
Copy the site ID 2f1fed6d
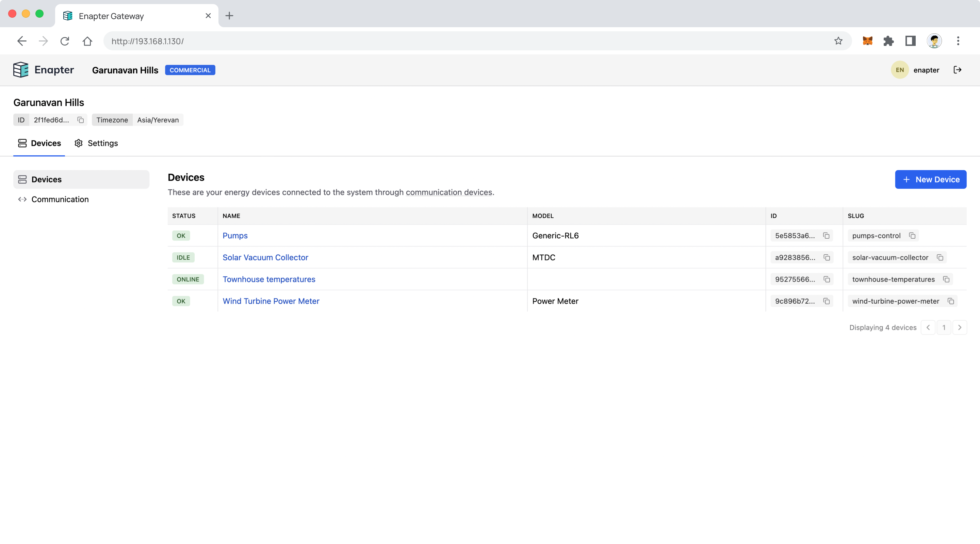[80, 120]
